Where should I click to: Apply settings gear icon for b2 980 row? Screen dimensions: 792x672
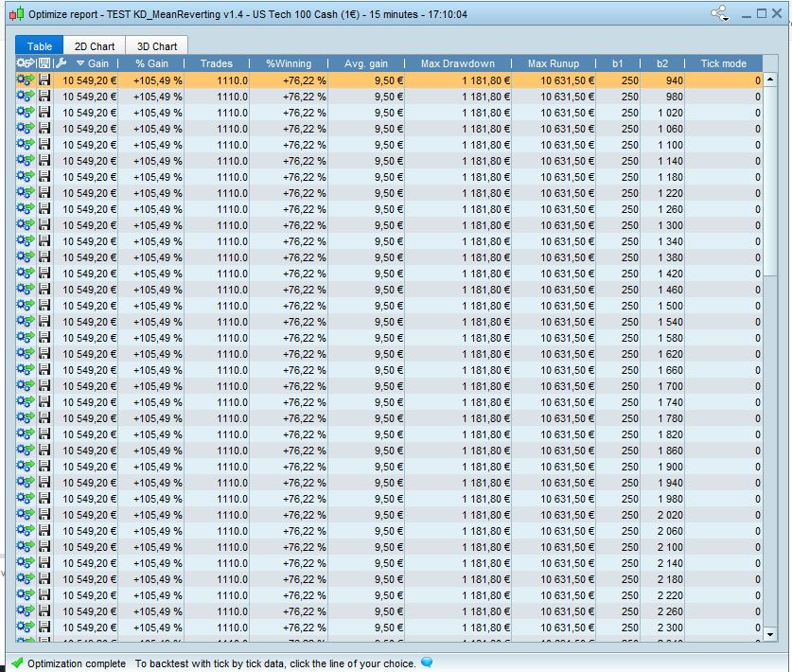tap(26, 96)
